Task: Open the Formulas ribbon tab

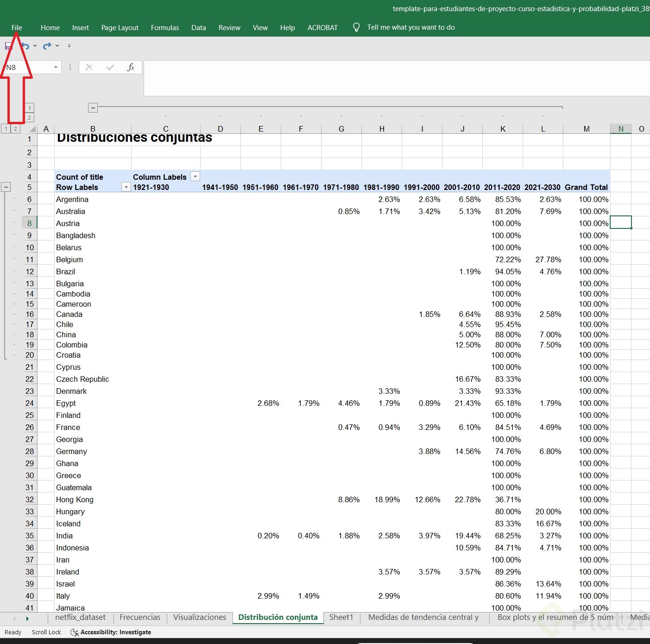Action: 164,28
